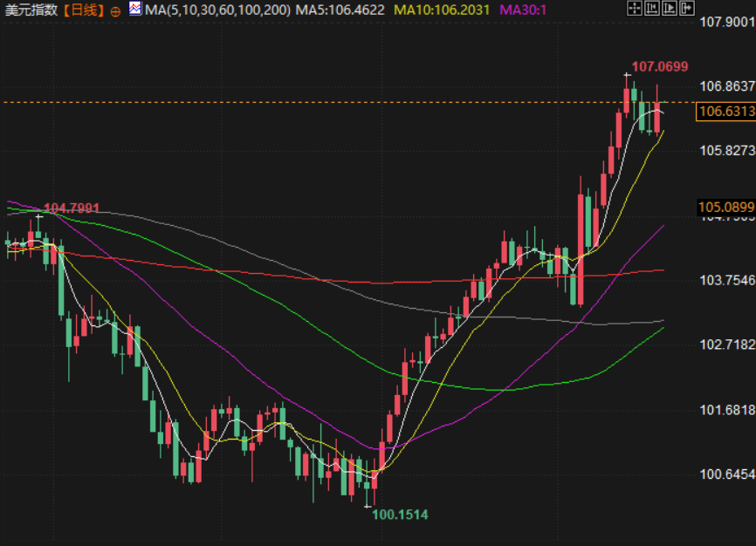Click the range measurement icon with double arrow
756x546 pixels.
pos(652,10)
